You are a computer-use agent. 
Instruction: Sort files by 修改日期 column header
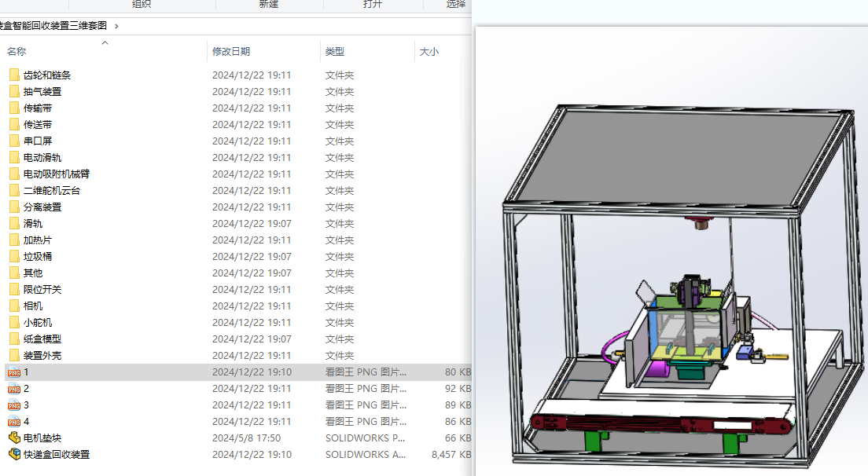(231, 51)
